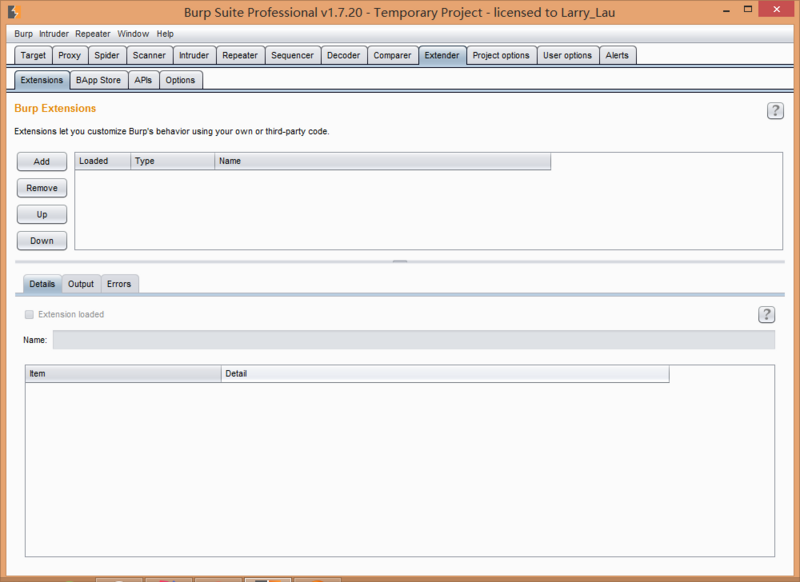Open the Extender Options sub-tab
Screen dimensions: 800x582
tap(180, 80)
